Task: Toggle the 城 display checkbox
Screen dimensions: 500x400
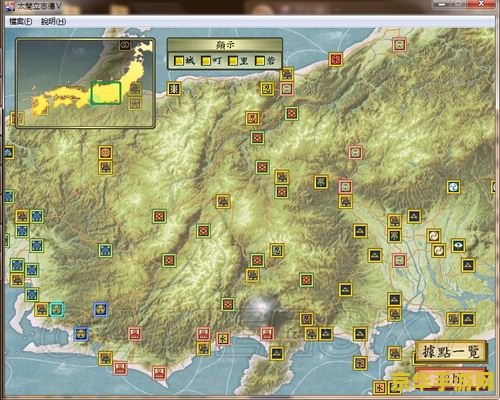Action: click(x=179, y=61)
